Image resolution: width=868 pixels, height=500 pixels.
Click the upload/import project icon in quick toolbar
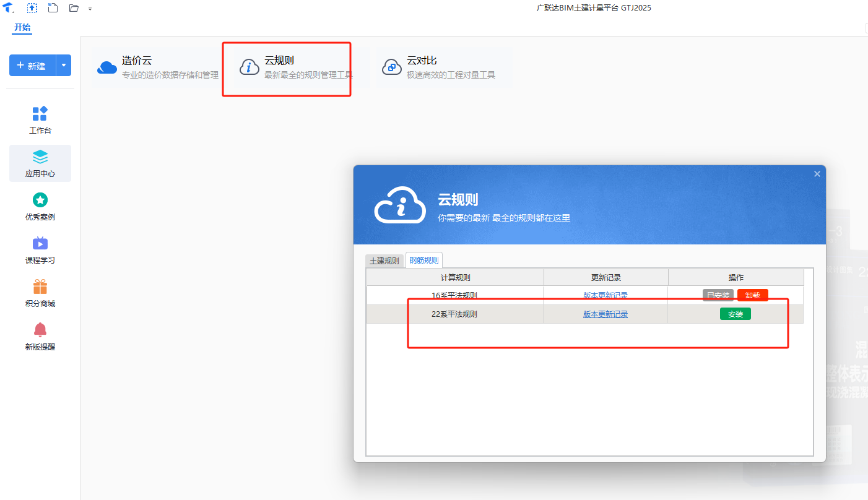[x=32, y=8]
